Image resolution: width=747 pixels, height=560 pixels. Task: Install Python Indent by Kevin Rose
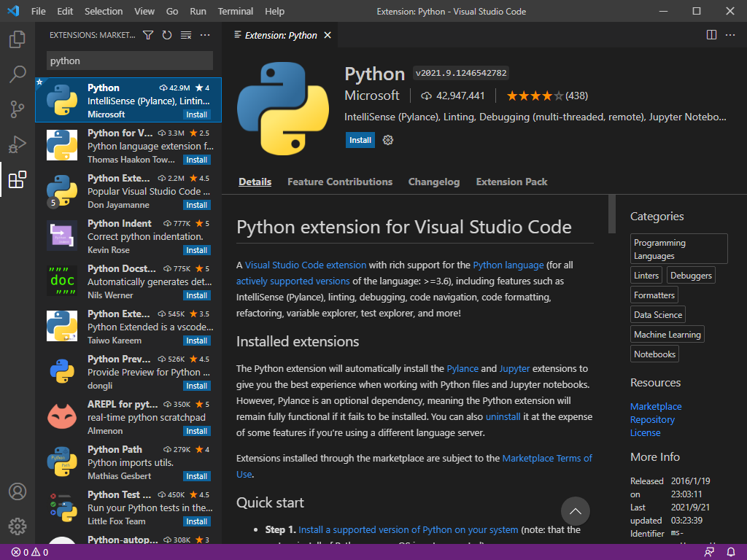click(197, 251)
